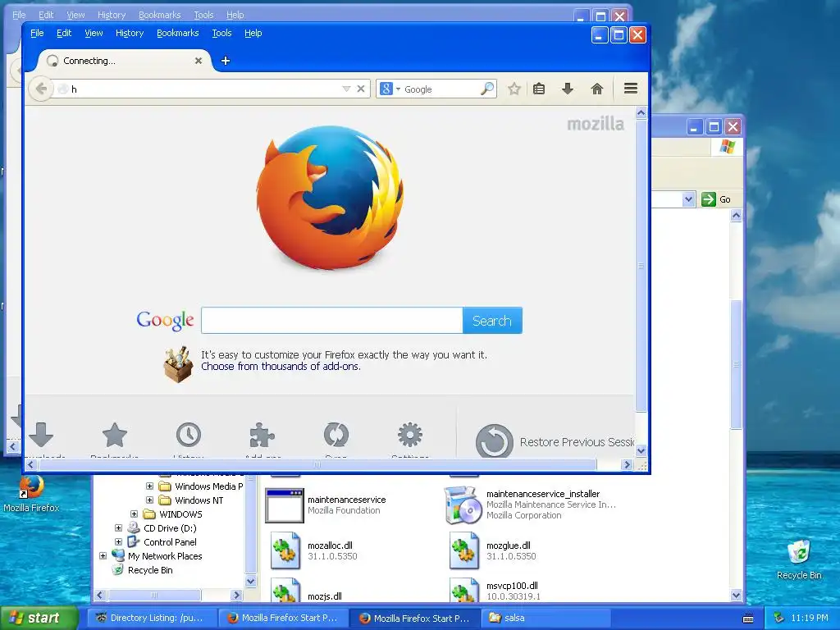Viewport: 840px width, 630px height.
Task: Expand the CD Drive (D:) node
Action: click(x=118, y=528)
